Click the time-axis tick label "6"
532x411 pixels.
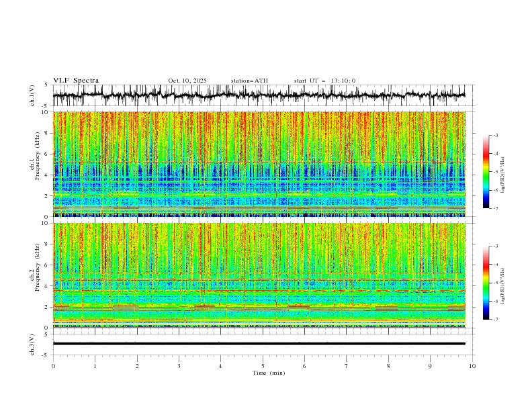(x=304, y=366)
